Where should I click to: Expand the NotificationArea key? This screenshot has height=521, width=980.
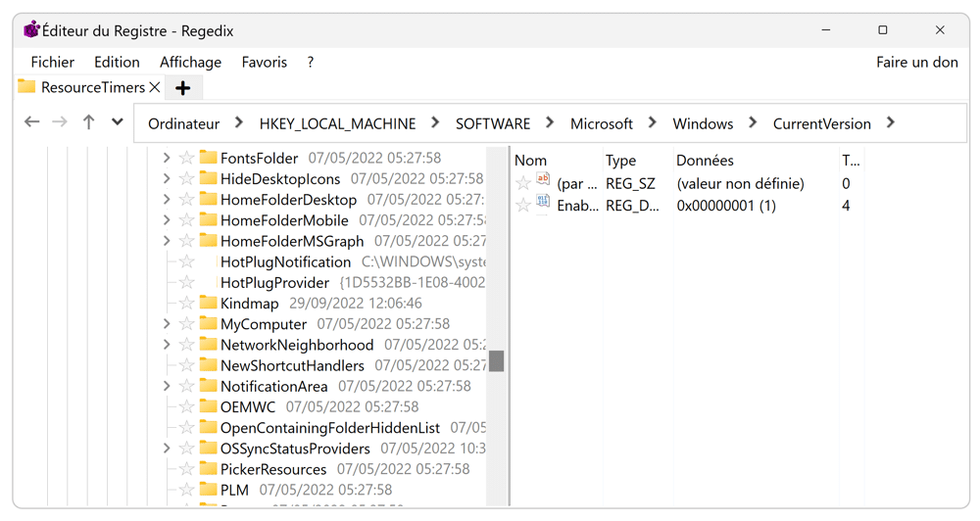pos(167,386)
